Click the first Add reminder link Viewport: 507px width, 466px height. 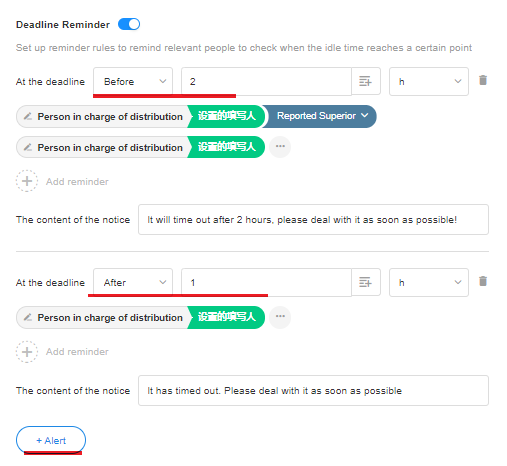77,182
